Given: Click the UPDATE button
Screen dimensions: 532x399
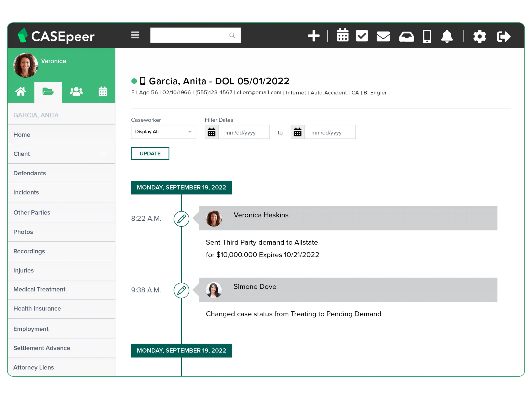Looking at the screenshot, I should point(150,153).
